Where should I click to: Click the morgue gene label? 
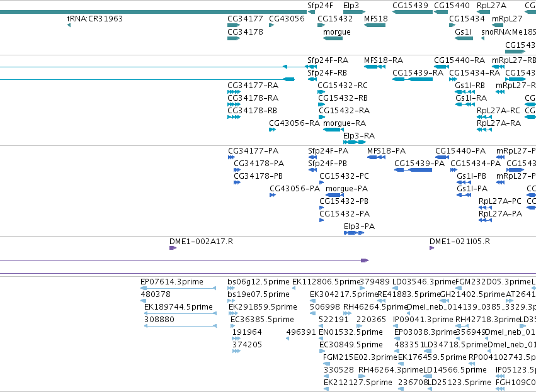(x=337, y=32)
